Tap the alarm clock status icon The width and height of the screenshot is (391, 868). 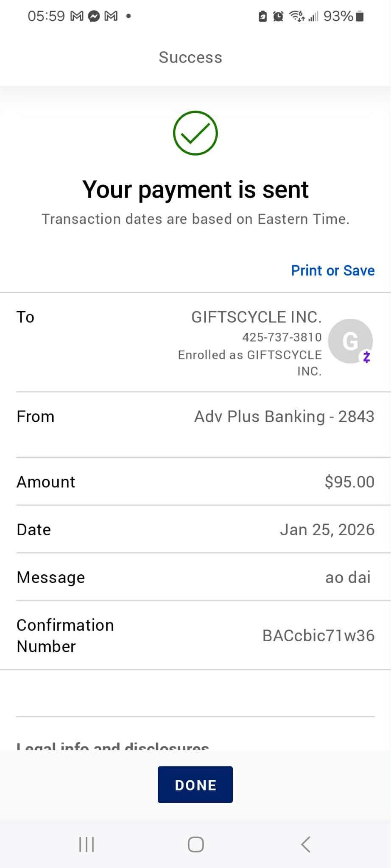[x=278, y=17]
